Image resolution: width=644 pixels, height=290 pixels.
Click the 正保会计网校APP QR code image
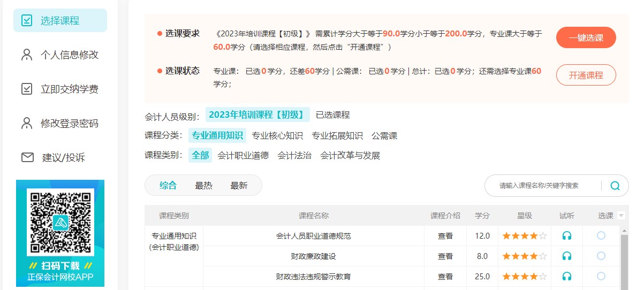point(60,233)
